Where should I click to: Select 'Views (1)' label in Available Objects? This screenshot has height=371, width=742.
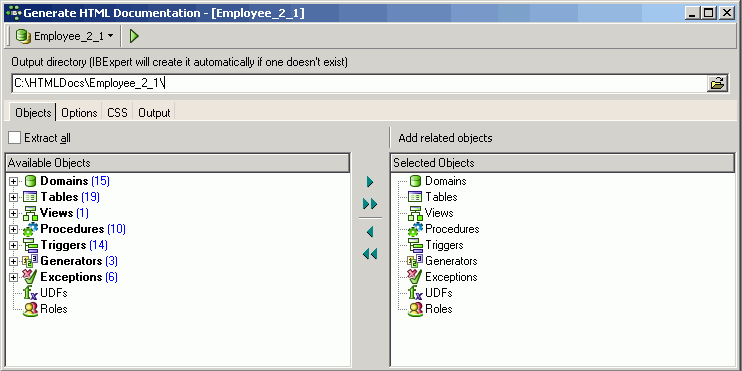tap(64, 213)
